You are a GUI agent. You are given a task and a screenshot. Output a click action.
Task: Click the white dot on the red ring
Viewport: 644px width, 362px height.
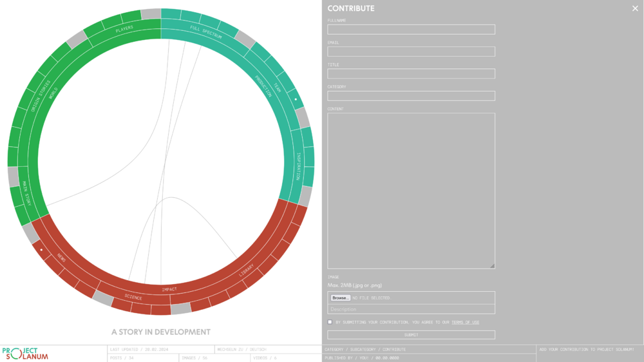click(41, 250)
